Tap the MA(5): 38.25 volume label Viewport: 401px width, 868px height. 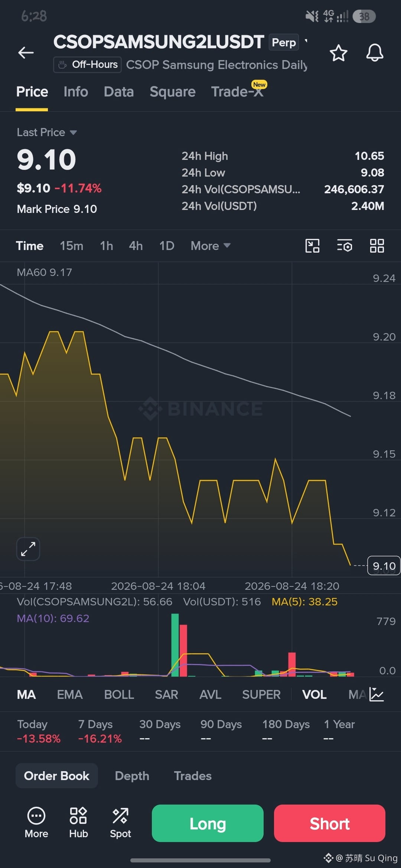click(304, 602)
